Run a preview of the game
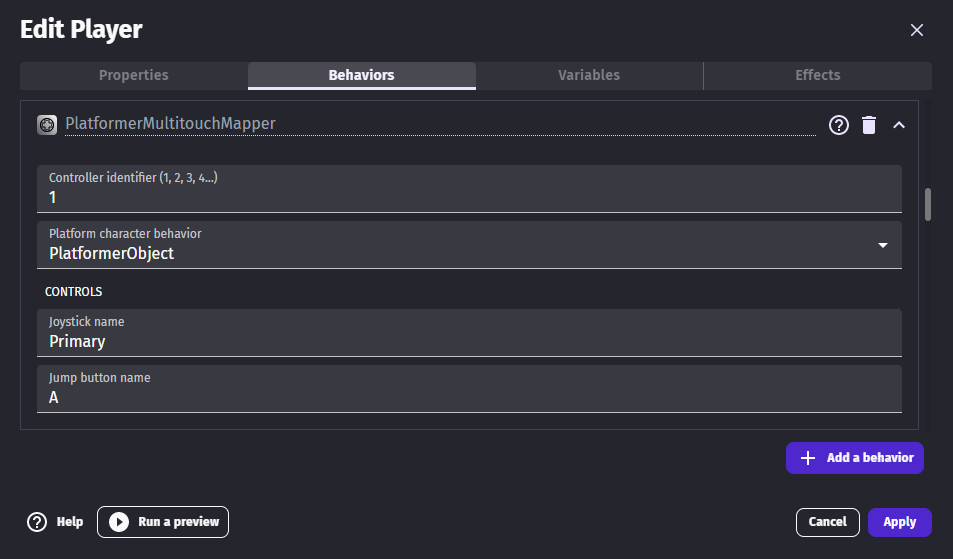Viewport: 953px width, 559px height. 163,522
